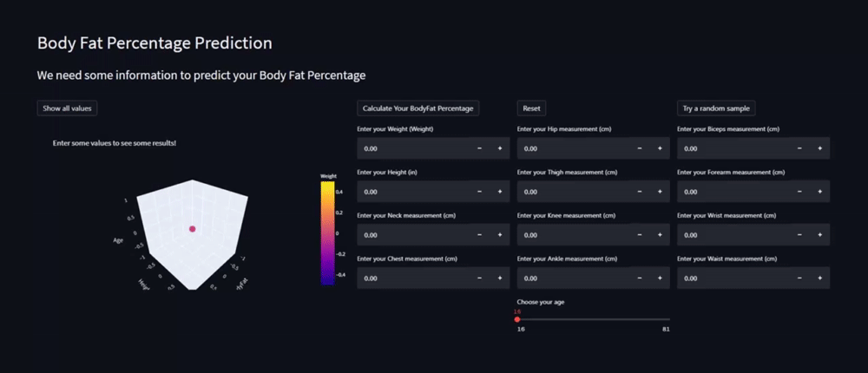Click minus icon for Weight field
Screen dimensions: 868x373
(480, 148)
